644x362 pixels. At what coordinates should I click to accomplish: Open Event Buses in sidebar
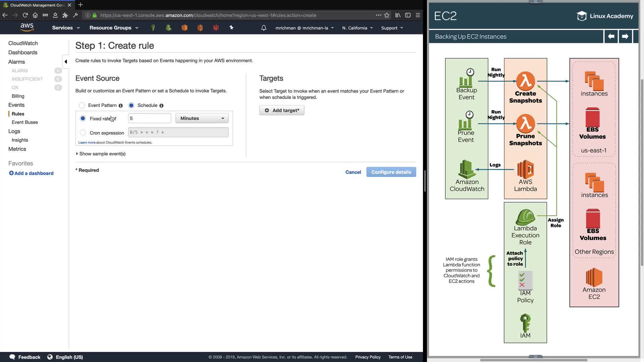coord(25,122)
